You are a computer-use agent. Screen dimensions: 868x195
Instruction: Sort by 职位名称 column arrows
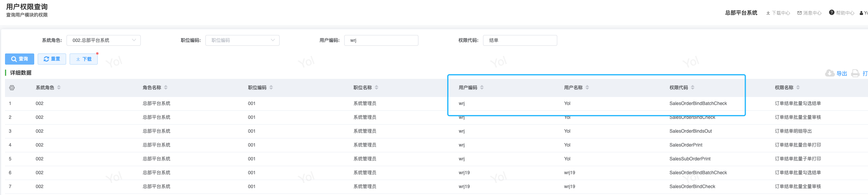[x=377, y=88]
